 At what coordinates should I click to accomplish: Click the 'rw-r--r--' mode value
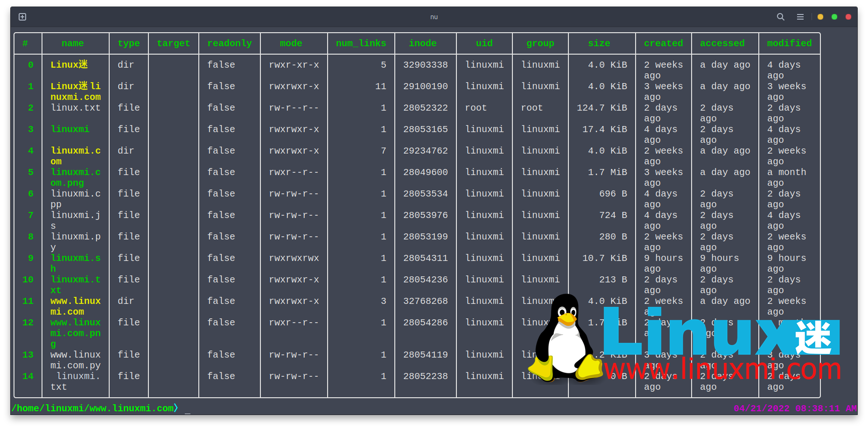pos(294,108)
